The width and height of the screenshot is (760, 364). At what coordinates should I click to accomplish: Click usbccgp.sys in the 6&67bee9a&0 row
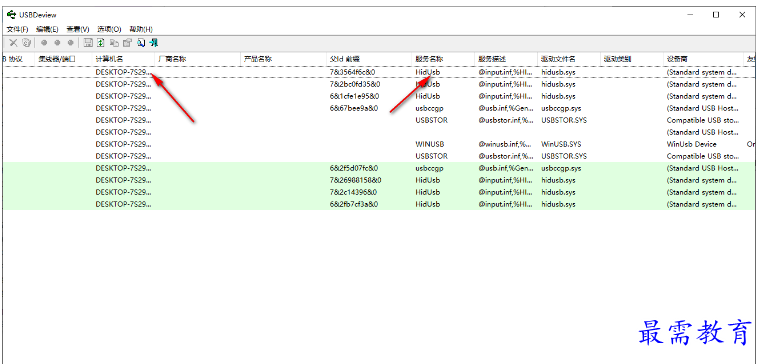pos(561,108)
